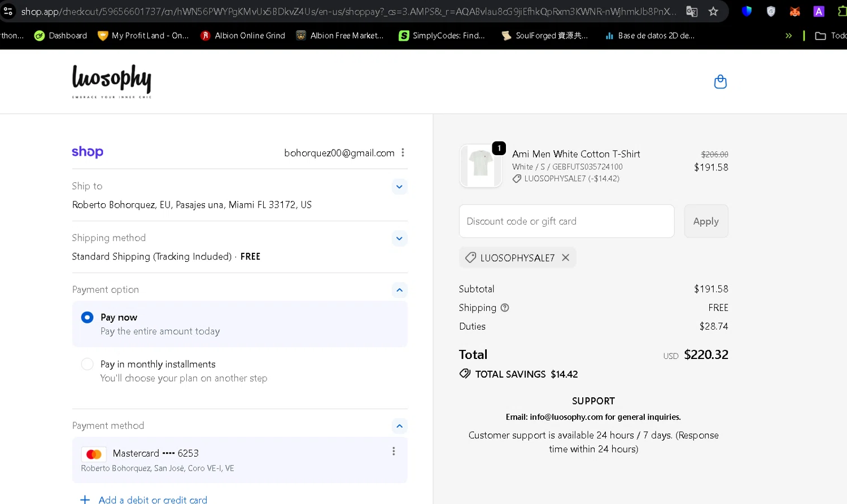Click the Mastercard 6253 payment card row
Screen dimensions: 847x504
tap(239, 460)
